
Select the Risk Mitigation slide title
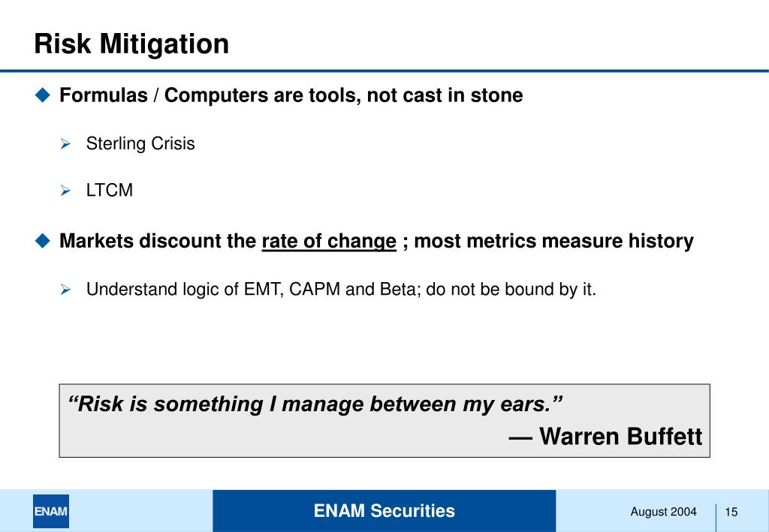131,44
